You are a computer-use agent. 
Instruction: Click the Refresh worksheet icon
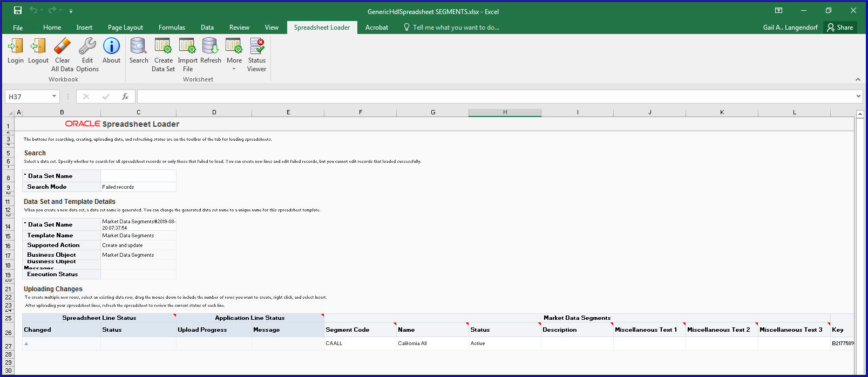point(211,46)
